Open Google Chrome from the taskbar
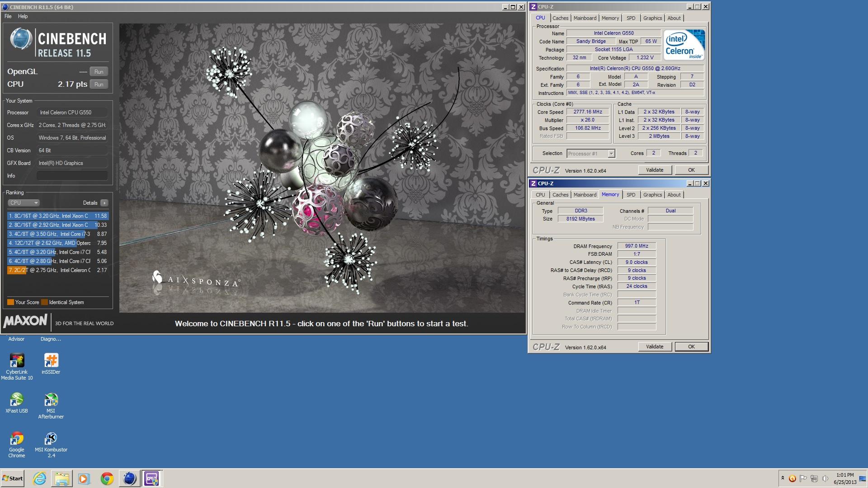This screenshot has height=488, width=868. point(107,479)
